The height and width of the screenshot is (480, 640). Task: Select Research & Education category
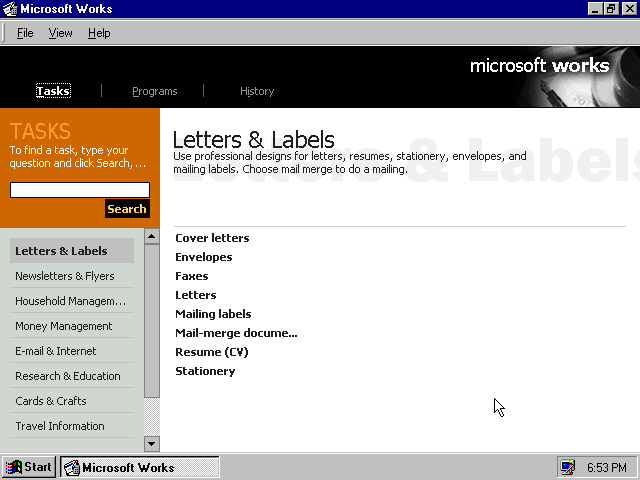pyautogui.click(x=72, y=376)
